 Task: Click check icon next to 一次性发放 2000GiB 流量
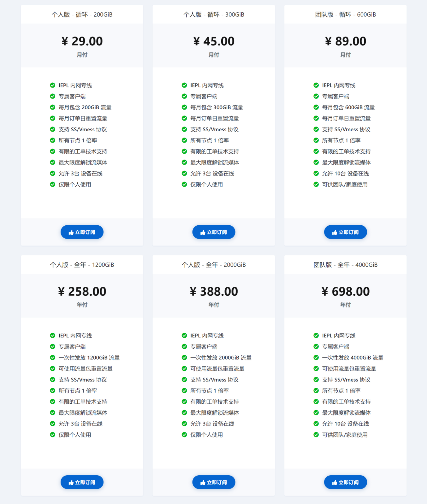tap(184, 358)
